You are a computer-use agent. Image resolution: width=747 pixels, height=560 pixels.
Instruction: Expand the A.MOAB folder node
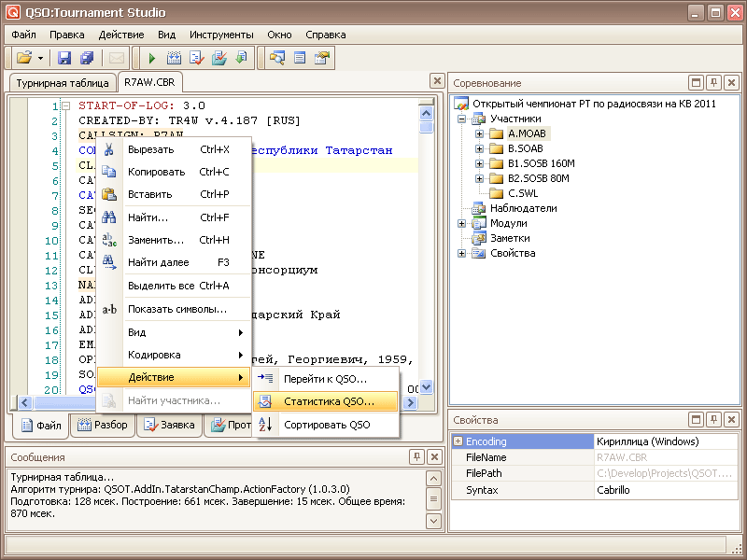point(479,133)
